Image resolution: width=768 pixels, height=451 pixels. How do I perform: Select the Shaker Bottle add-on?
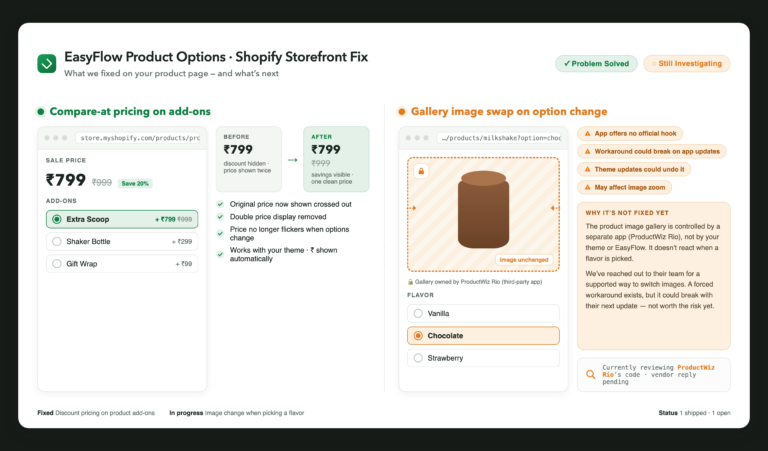(x=122, y=241)
